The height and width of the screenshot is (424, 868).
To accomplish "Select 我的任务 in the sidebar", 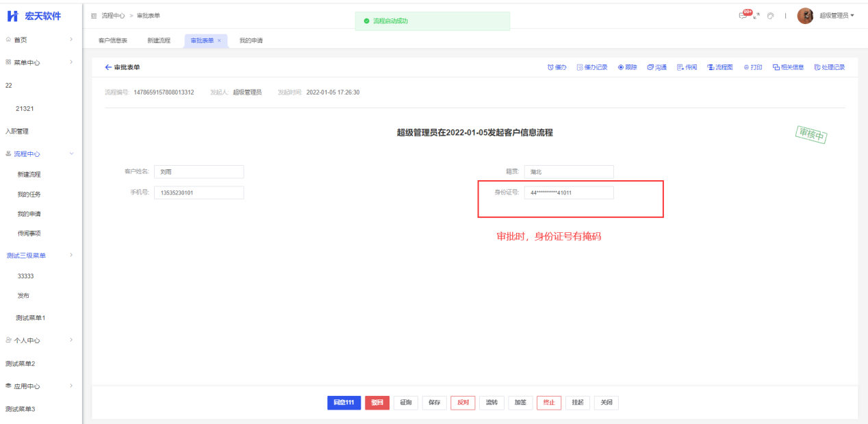I will pyautogui.click(x=29, y=195).
